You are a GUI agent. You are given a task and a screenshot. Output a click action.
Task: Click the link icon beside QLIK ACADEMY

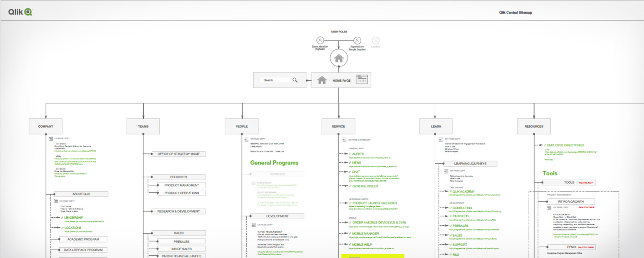[x=451, y=192]
